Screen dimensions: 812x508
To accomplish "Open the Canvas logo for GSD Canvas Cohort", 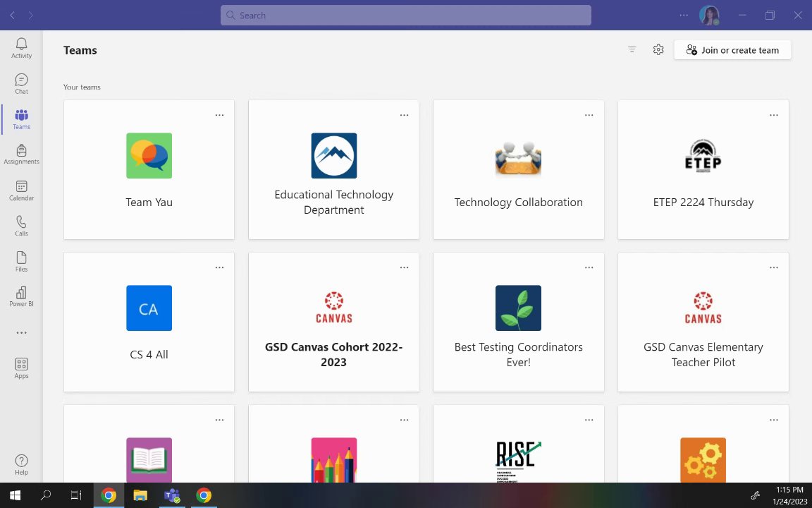I will click(334, 308).
